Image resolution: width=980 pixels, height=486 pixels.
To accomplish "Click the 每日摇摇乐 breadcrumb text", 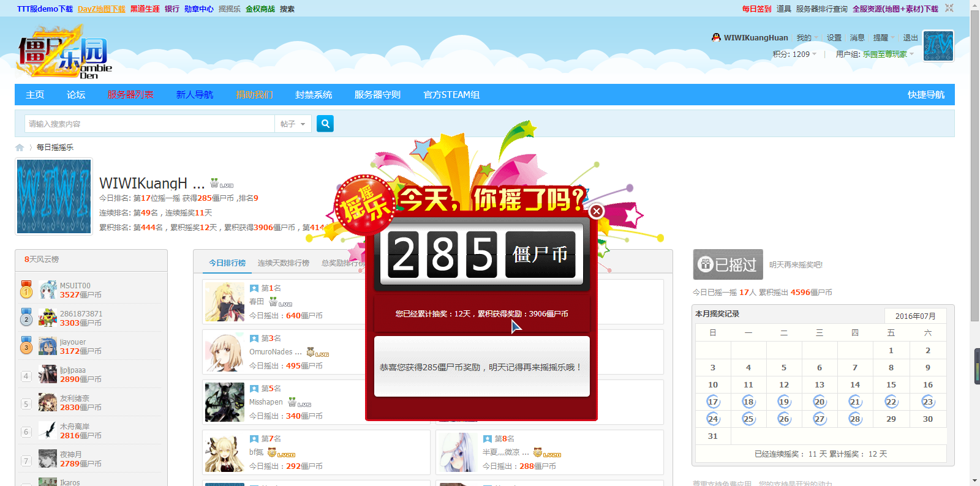I will [x=55, y=148].
